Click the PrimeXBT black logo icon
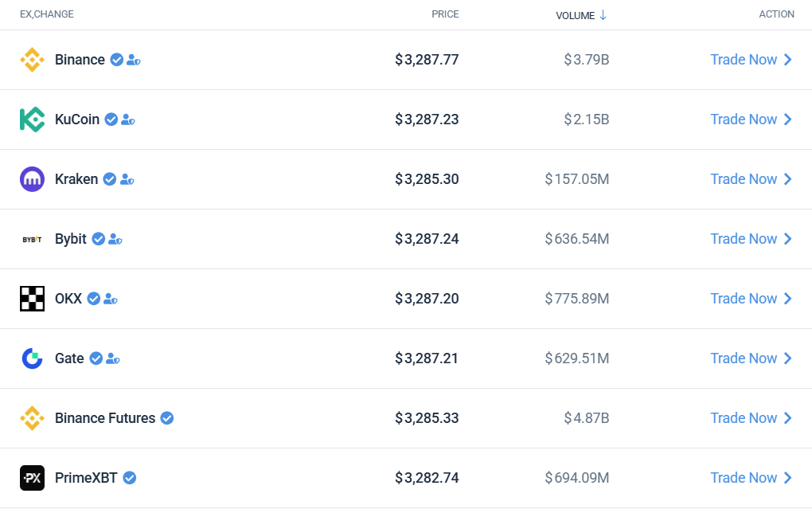 coord(32,478)
